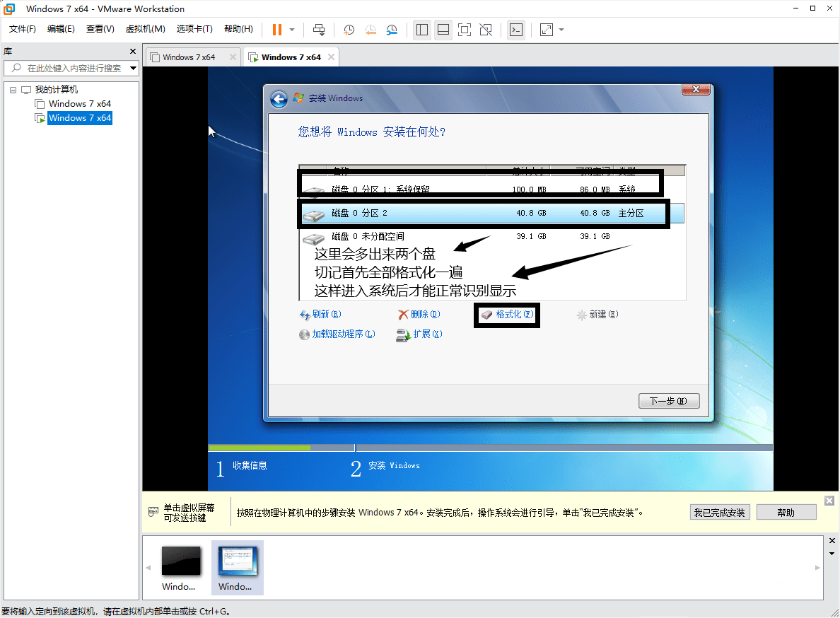Screen dimensions: 840x618
Task: Select 磁盘 0 分区 1 系统保留 row
Action: pos(492,189)
